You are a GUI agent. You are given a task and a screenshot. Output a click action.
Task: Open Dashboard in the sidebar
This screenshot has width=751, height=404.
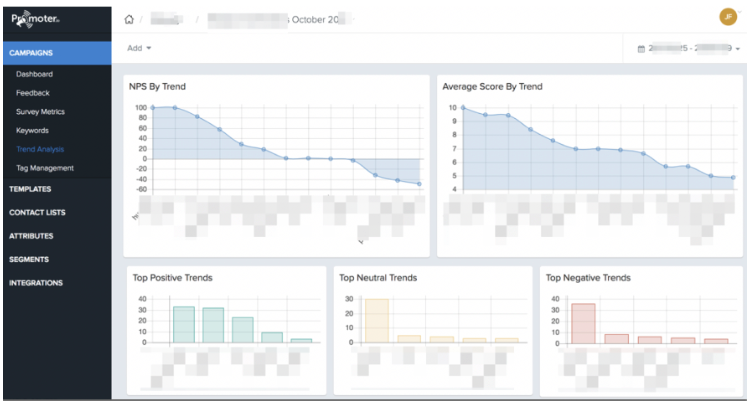coord(34,74)
